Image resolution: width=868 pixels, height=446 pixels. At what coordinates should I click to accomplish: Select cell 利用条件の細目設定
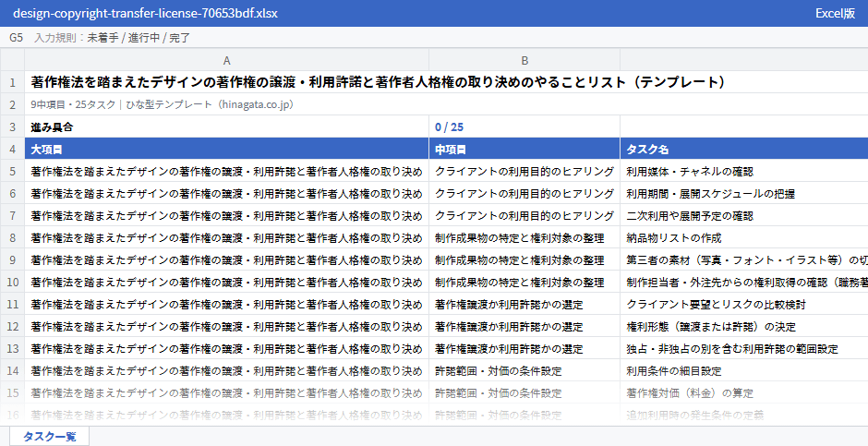click(744, 371)
